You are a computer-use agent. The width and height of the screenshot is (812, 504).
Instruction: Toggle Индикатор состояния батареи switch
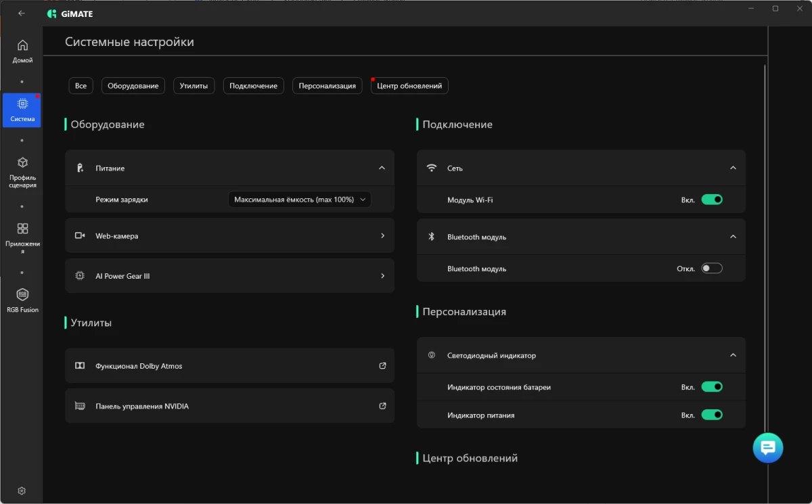tap(712, 387)
